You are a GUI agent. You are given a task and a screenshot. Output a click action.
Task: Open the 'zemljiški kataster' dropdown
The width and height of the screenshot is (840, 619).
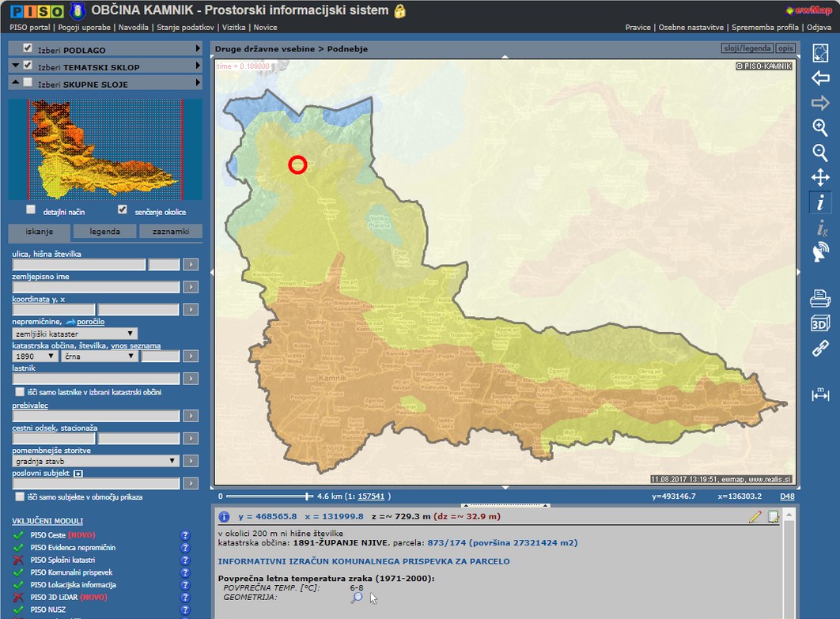coord(75,334)
